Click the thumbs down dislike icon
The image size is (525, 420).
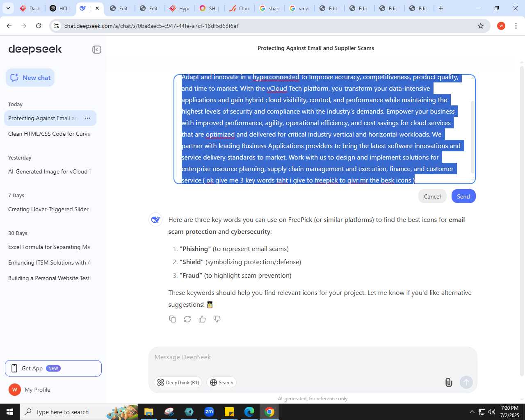pyautogui.click(x=217, y=319)
